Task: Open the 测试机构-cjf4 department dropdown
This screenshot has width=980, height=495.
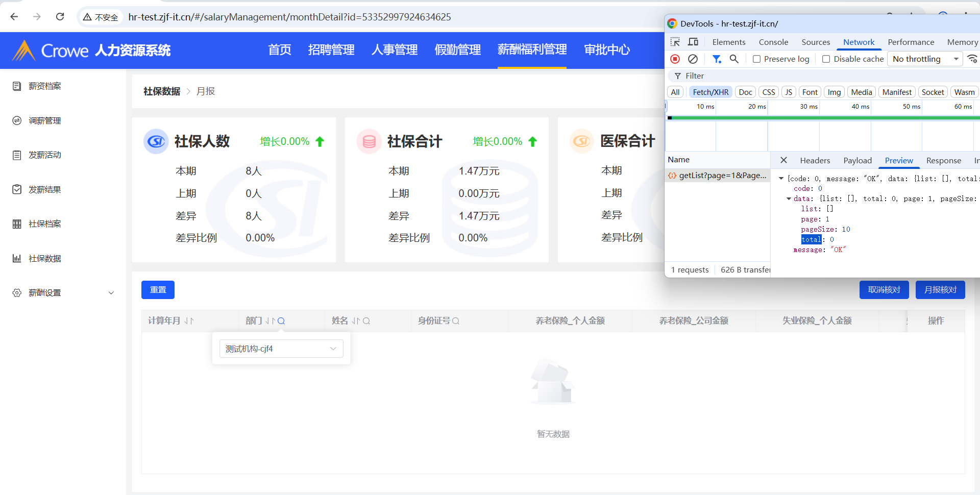Action: [x=281, y=349]
